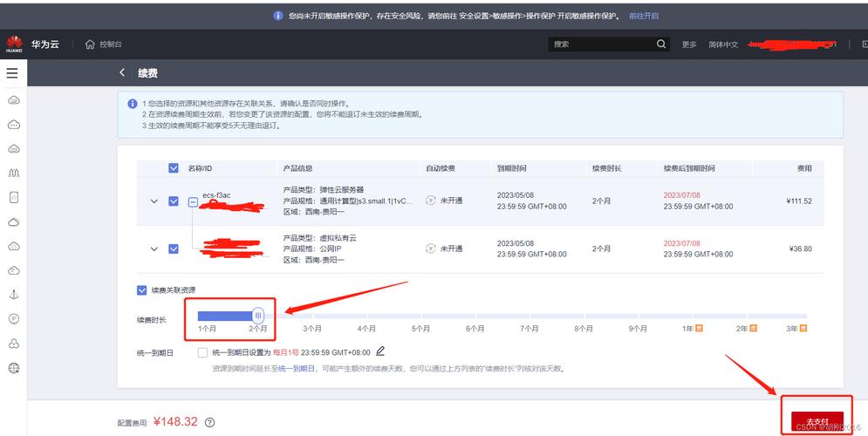Viewport: 868px width, 436px height.
Task: Click the edit pencil for unified expiry date
Action: 380,351
